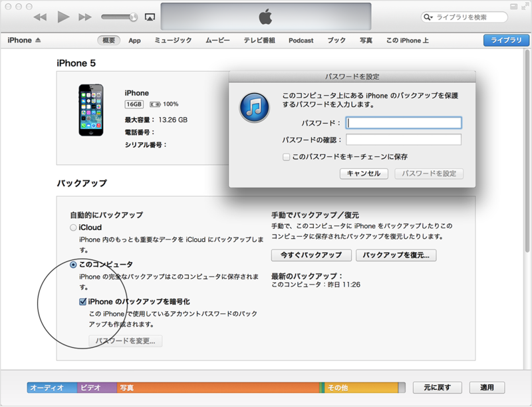
Task: Select the 概要 tab
Action: (108, 41)
